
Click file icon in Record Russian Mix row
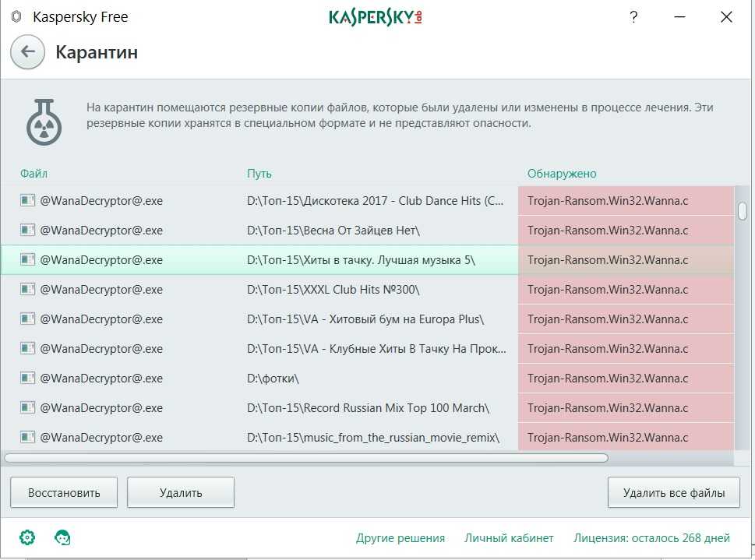[x=27, y=408]
